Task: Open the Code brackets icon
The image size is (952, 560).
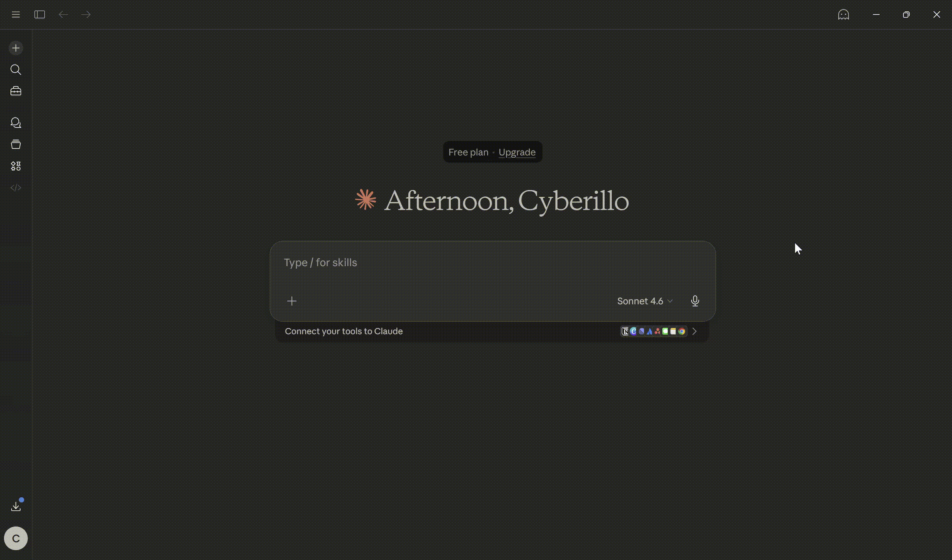Action: point(16,188)
